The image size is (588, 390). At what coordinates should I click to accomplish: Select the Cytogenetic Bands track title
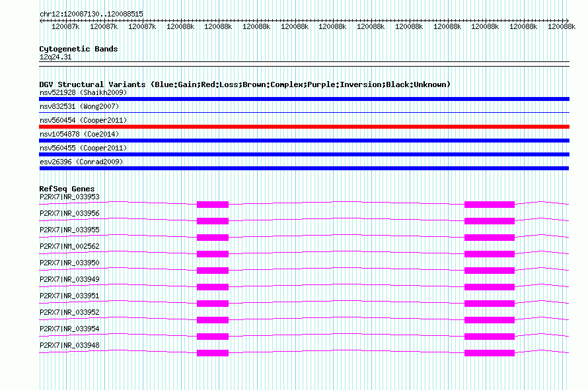pyautogui.click(x=79, y=49)
